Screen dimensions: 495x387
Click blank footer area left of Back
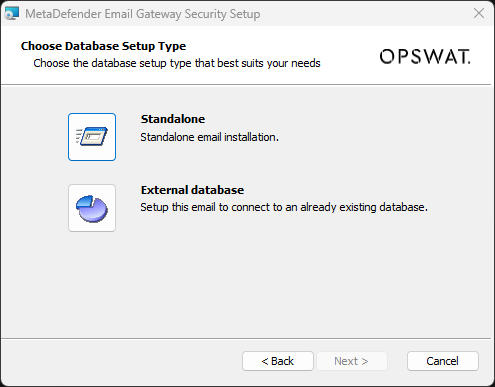point(120,361)
